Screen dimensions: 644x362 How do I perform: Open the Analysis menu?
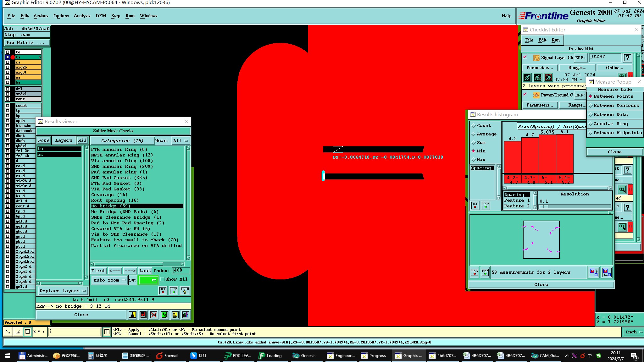pyautogui.click(x=82, y=16)
